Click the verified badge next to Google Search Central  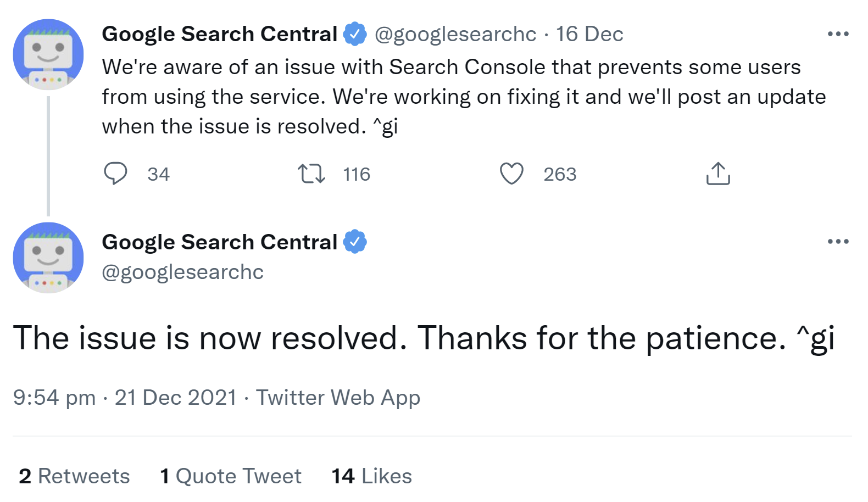click(x=354, y=33)
